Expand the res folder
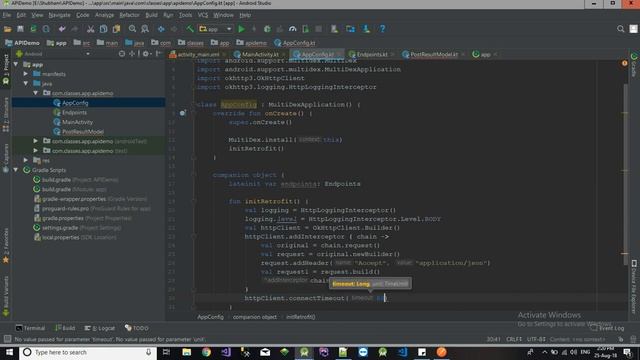 (26, 160)
